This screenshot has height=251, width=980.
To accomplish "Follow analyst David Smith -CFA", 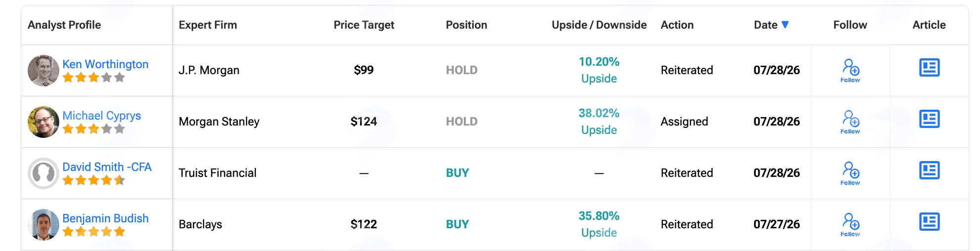I will 850,173.
